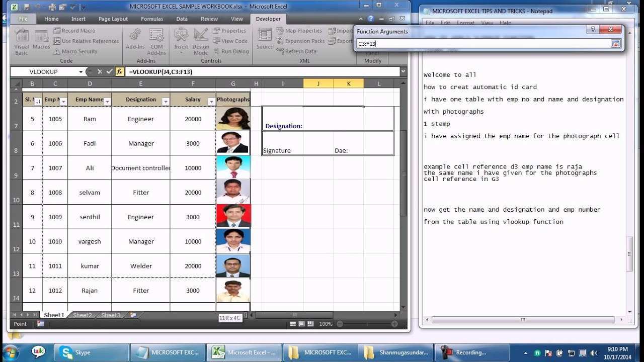Open the Salary column filter dropdown
The height and width of the screenshot is (362, 644).
click(211, 102)
